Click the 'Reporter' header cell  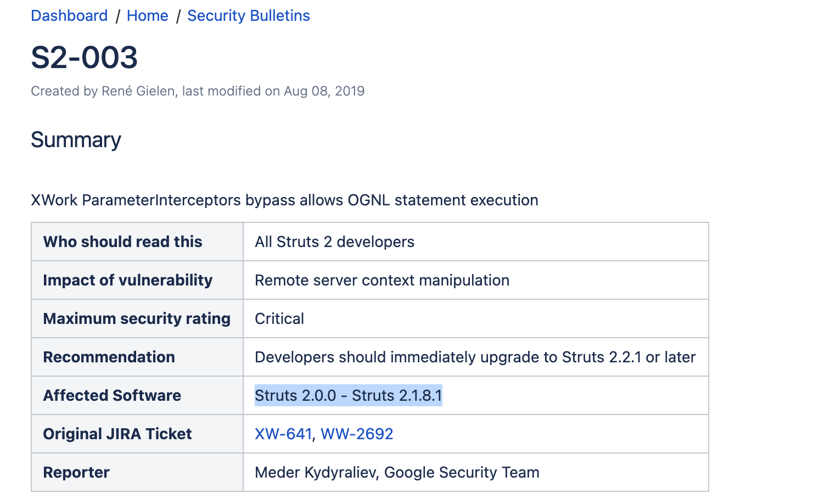pyautogui.click(x=137, y=472)
